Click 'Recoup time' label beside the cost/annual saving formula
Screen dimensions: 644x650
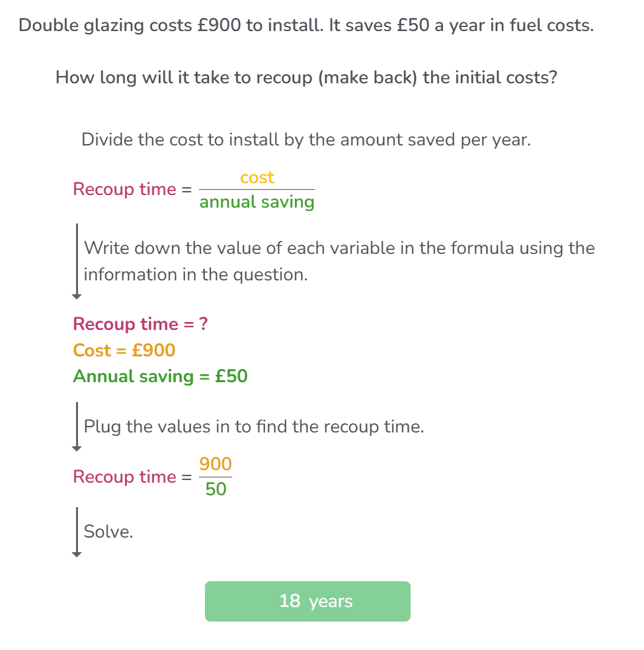pos(124,189)
